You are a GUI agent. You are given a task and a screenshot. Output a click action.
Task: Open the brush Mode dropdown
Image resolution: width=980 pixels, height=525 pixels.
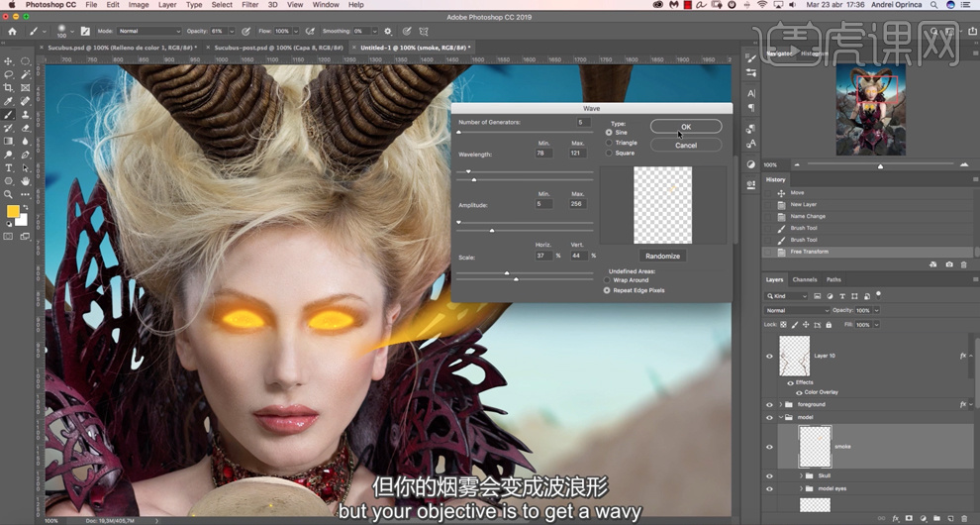pyautogui.click(x=149, y=32)
